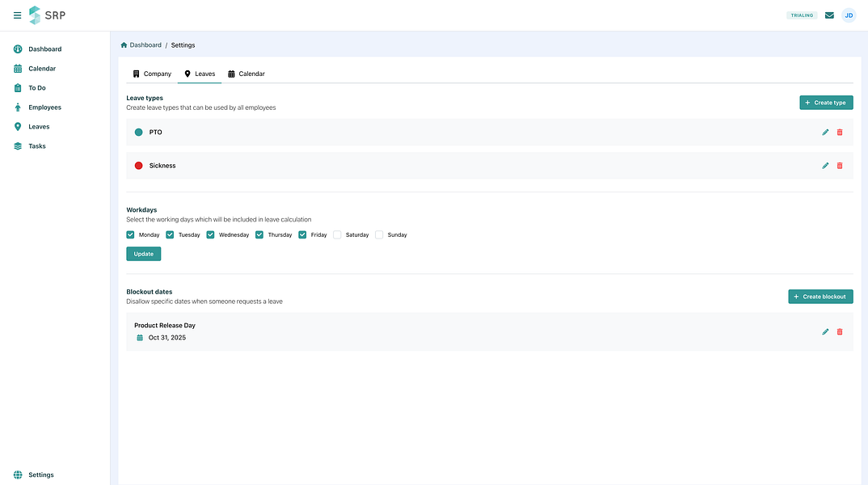
Task: Open Tasks in the sidebar
Action: click(30, 146)
